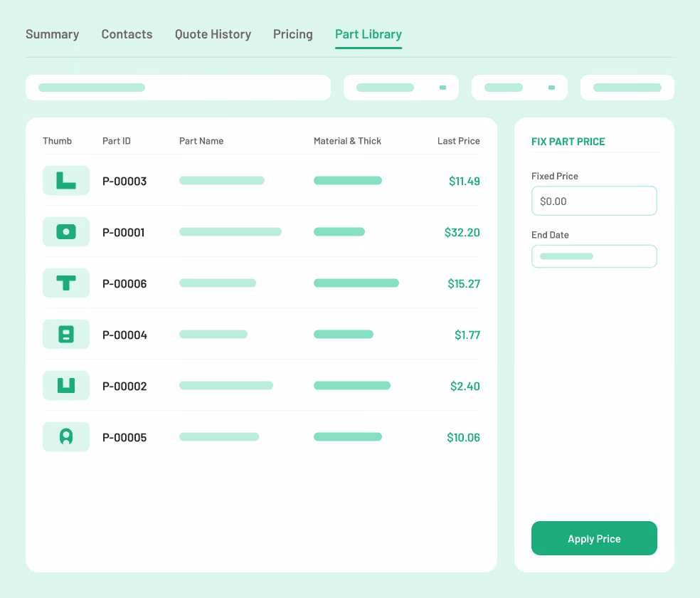The image size is (700, 598).
Task: Click the $1.77 last price
Action: (467, 335)
